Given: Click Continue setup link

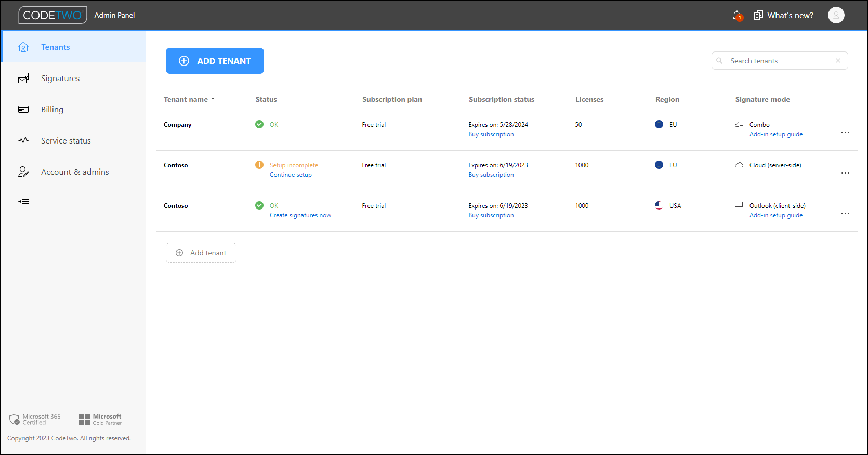Looking at the screenshot, I should [291, 175].
